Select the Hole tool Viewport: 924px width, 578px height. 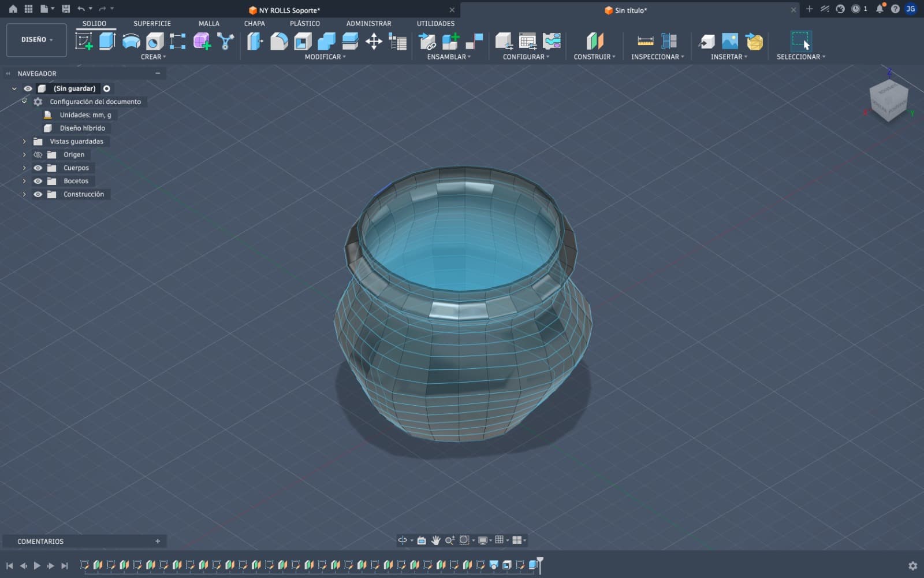[155, 41]
